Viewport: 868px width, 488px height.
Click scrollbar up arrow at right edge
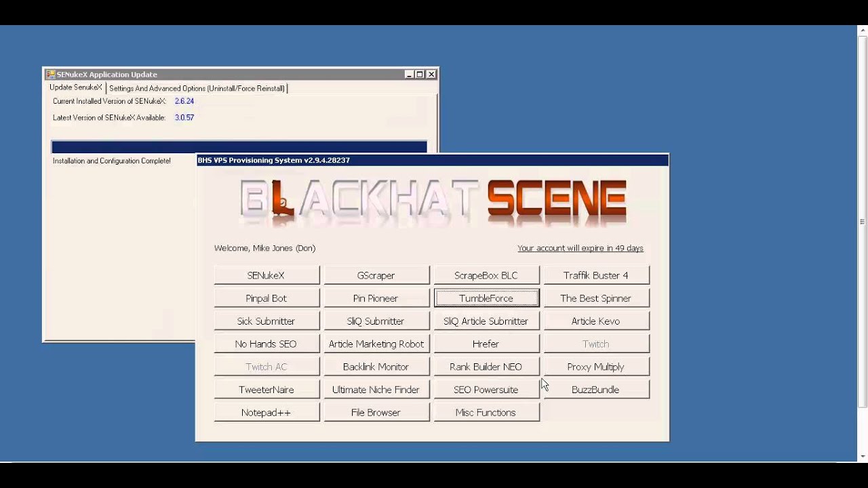point(862,29)
